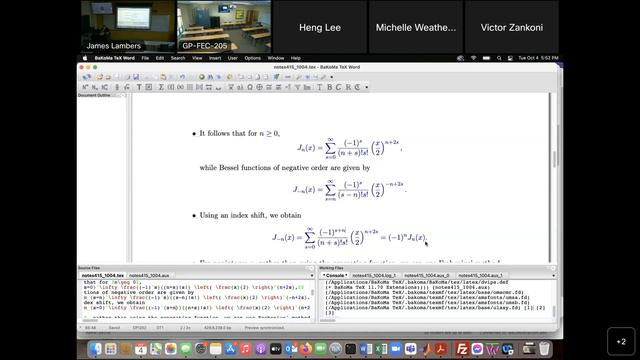Click the Undo arrow icon
Viewport: 640px width, 360px height.
click(182, 77)
